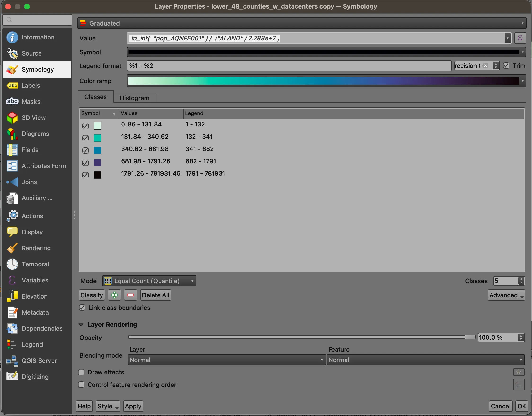The width and height of the screenshot is (532, 416).
Task: Open the Graduated renderer type dropdown
Action: click(x=301, y=23)
